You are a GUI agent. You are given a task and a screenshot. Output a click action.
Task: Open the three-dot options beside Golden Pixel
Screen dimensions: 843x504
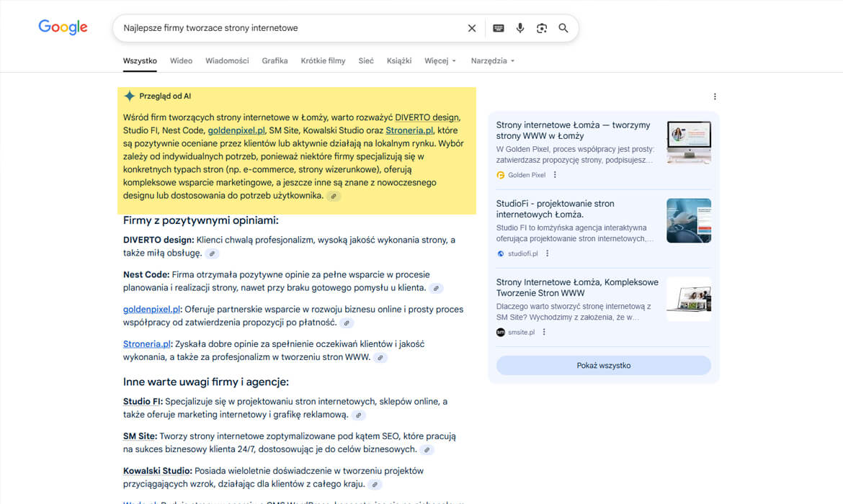point(555,175)
